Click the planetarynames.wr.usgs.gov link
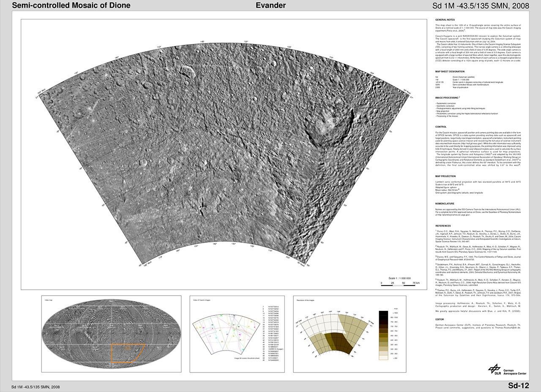The width and height of the screenshot is (541, 392). 454,214
